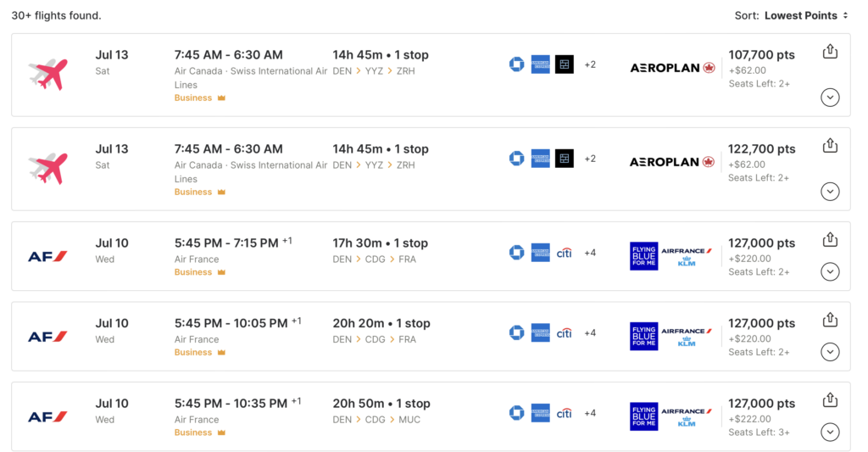Share the 107,700 pts Aeroplan flight

tap(830, 52)
